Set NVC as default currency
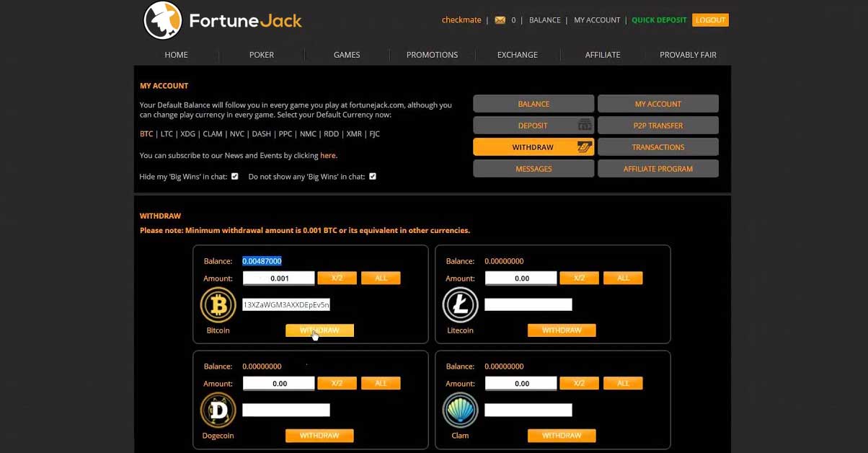The image size is (868, 453). 237,134
